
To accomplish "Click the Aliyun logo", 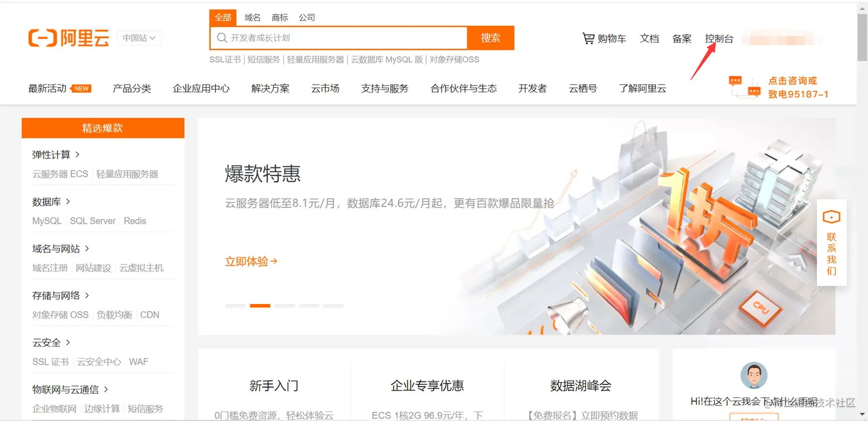I will (x=68, y=38).
